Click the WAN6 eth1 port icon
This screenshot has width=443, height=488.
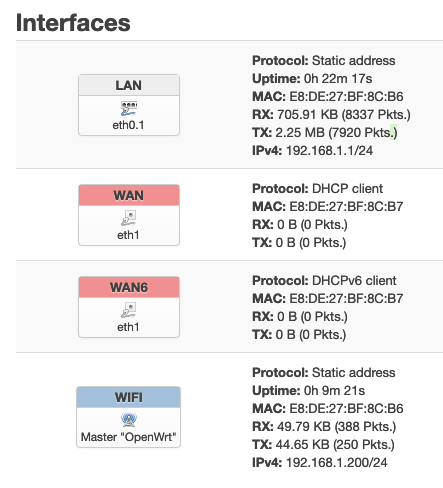tap(129, 310)
